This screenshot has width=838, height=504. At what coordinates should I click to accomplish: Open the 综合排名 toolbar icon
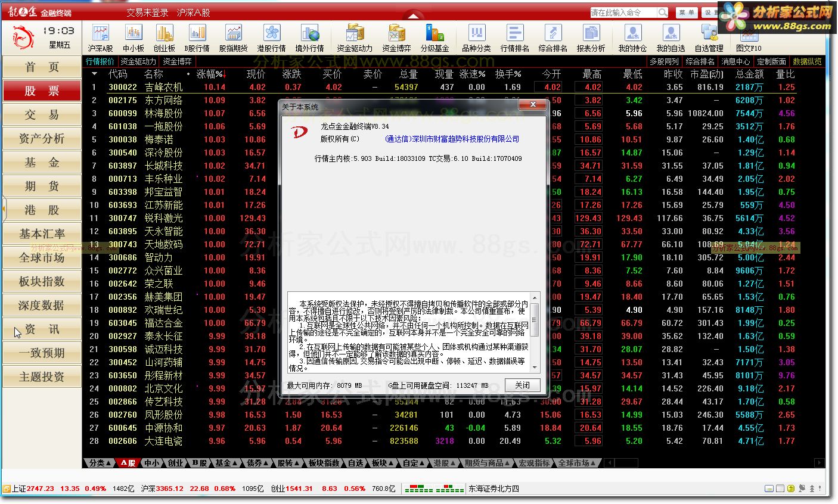coord(553,38)
